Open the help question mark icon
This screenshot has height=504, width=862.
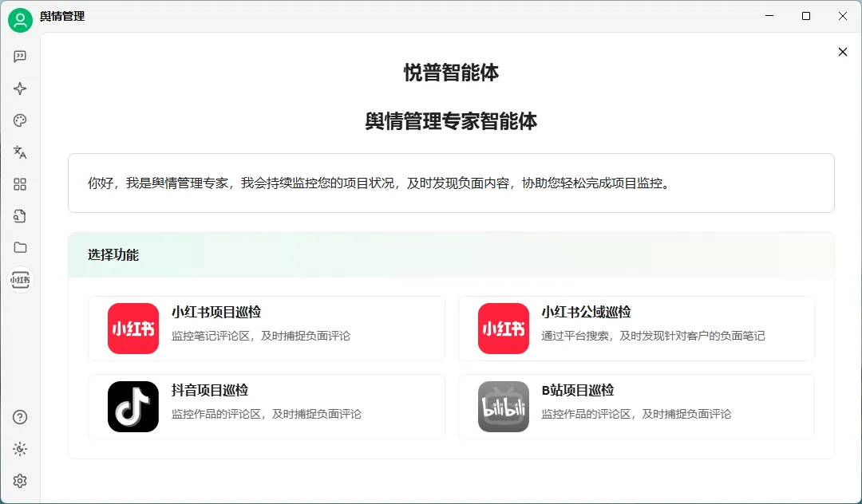(20, 416)
